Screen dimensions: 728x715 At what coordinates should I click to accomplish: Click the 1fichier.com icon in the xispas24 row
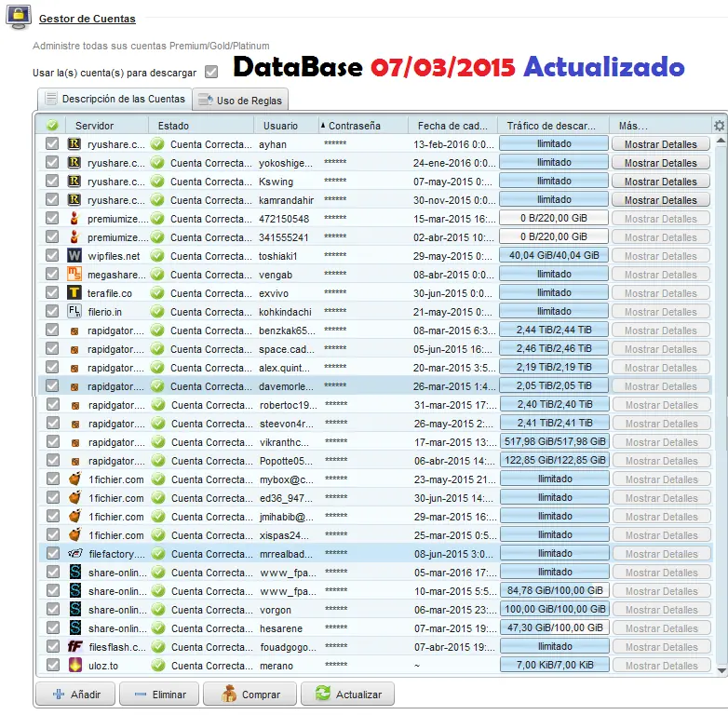pos(74,534)
